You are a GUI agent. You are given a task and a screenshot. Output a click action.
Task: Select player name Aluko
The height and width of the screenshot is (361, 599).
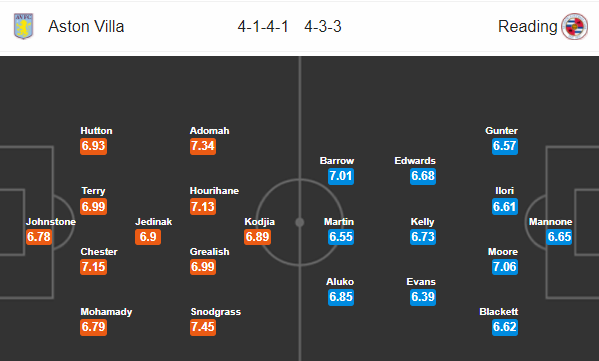[340, 282]
